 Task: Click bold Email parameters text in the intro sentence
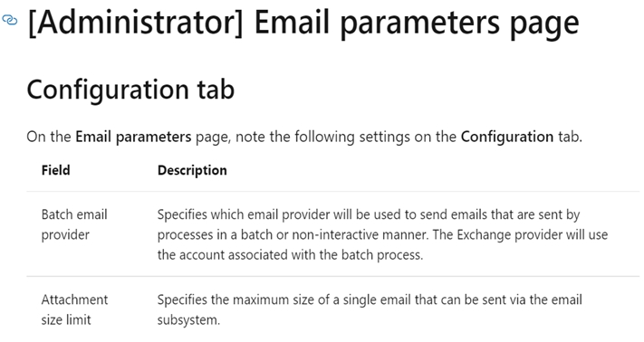[133, 137]
